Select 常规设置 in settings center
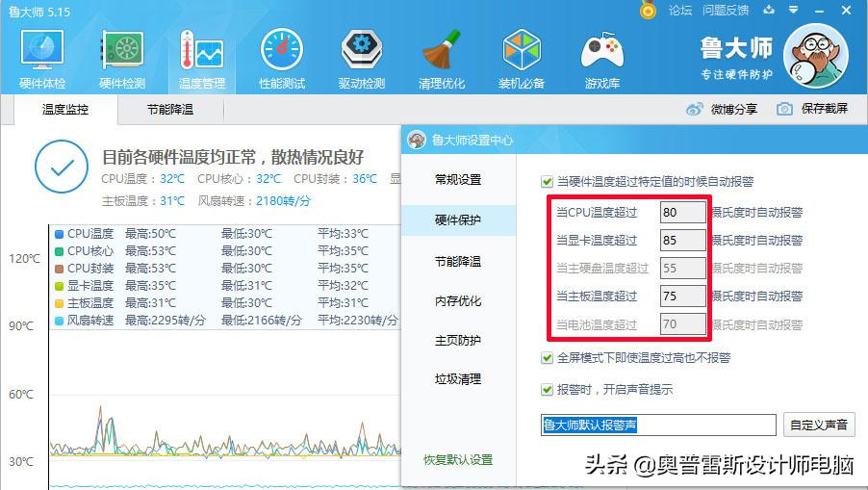The height and width of the screenshot is (490, 868). pos(458,179)
